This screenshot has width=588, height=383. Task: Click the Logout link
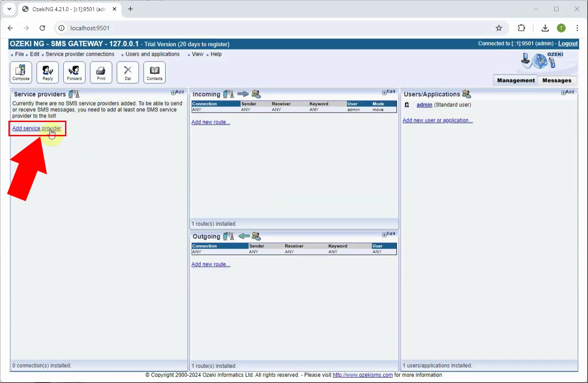[568, 44]
